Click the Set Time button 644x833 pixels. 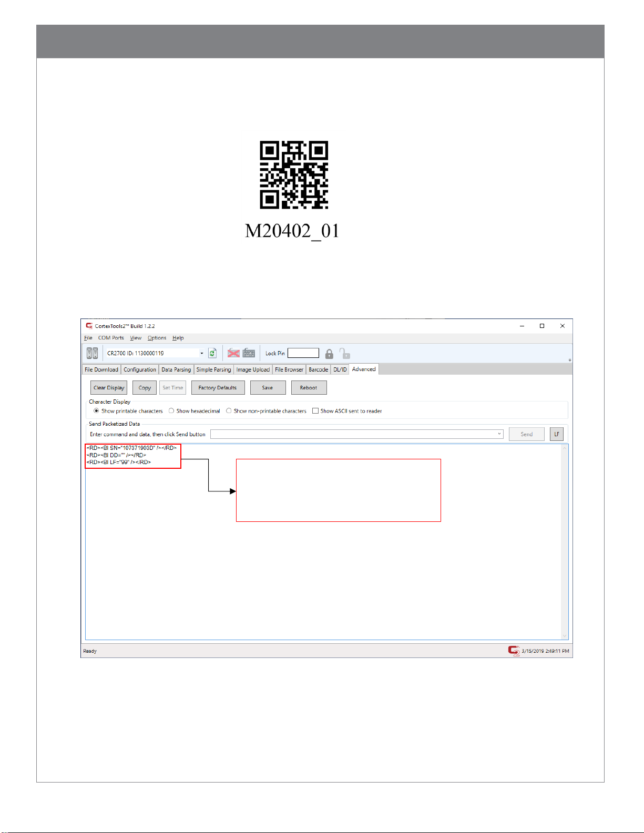[172, 388]
